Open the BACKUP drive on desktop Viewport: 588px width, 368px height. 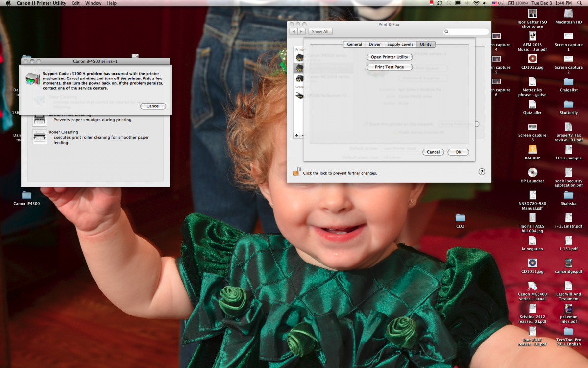pyautogui.click(x=532, y=150)
